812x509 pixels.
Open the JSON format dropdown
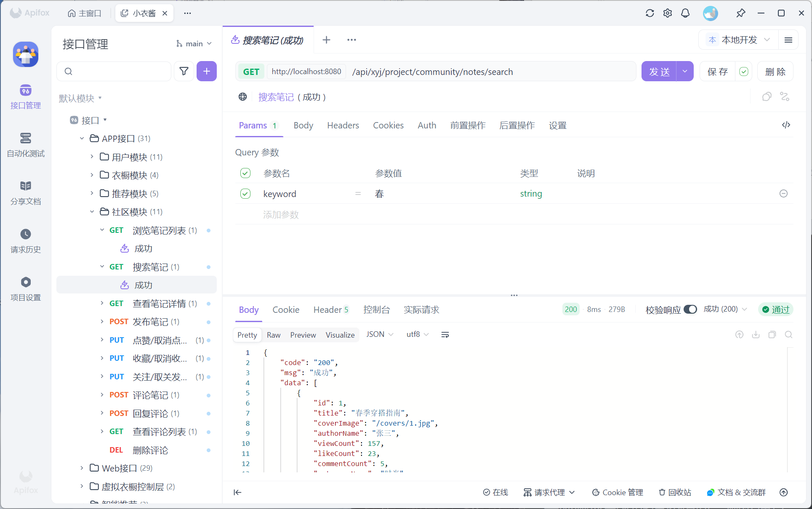379,334
